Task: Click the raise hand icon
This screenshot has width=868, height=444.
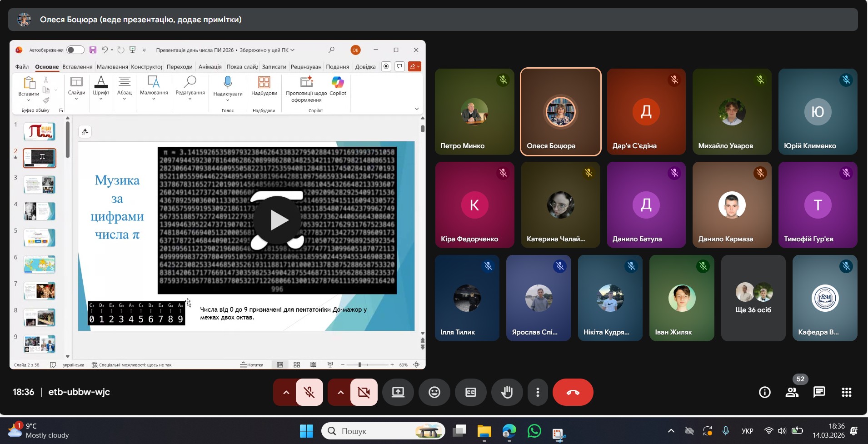Action: point(507,392)
